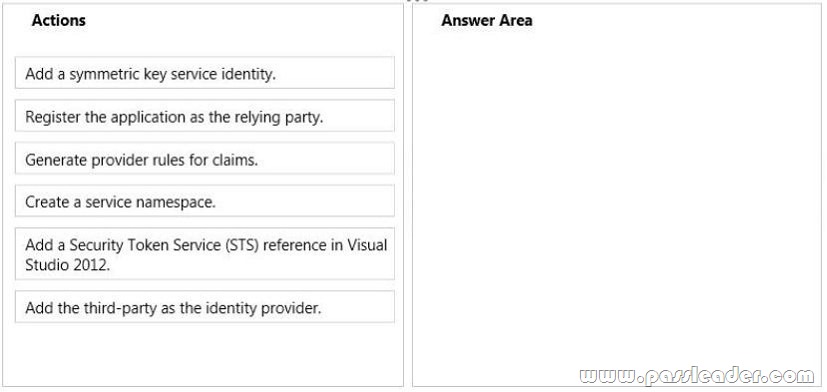Select the Security Token Service reference action

tap(205, 254)
